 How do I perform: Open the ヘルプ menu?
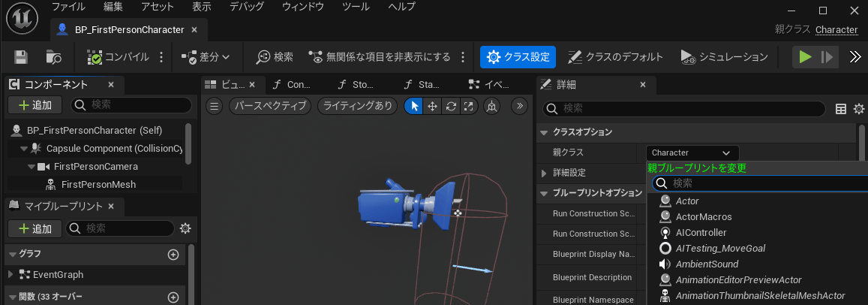point(404,8)
